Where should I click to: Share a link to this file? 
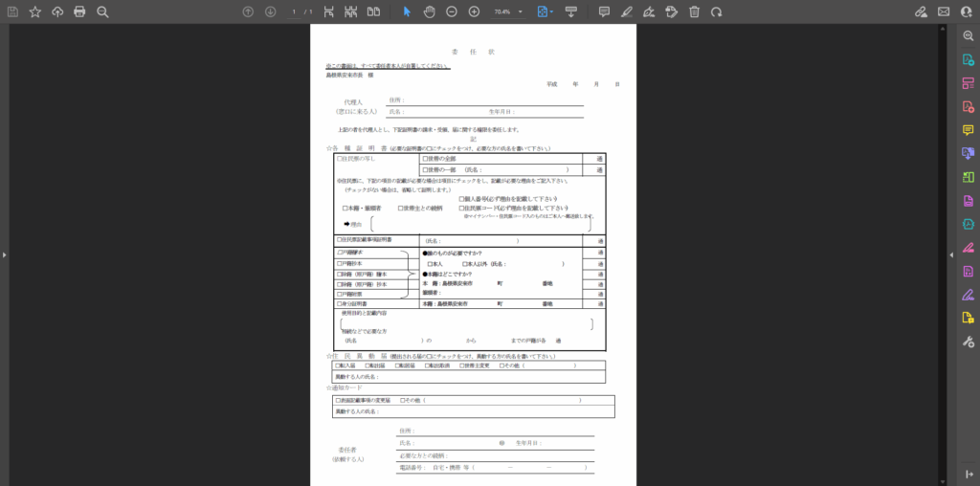921,11
